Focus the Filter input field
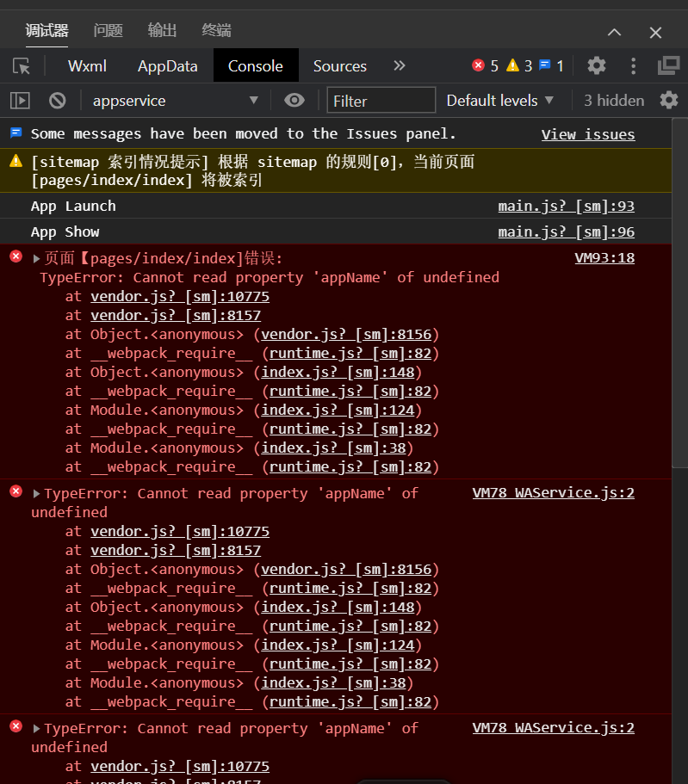This screenshot has width=688, height=784. click(381, 101)
